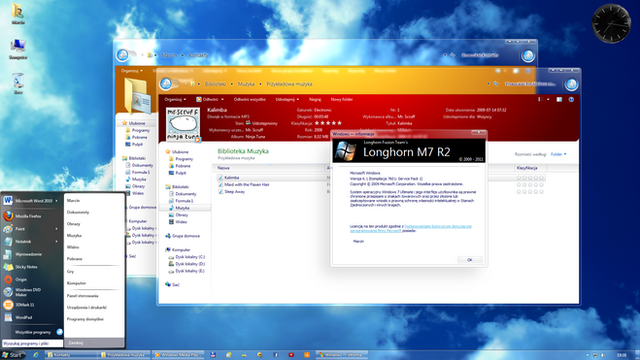Click the Start button on taskbar
This screenshot has width=640, height=360.
[13, 355]
